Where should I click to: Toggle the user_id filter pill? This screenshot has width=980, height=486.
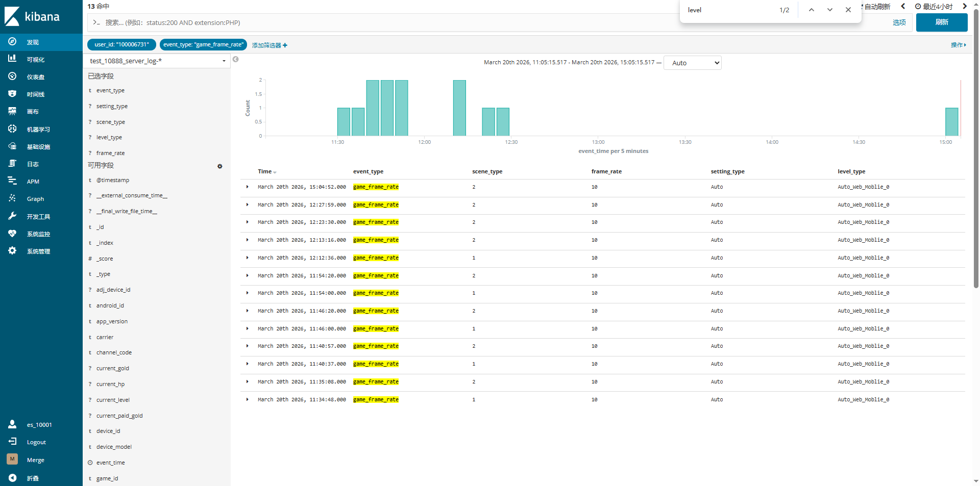[x=121, y=45]
